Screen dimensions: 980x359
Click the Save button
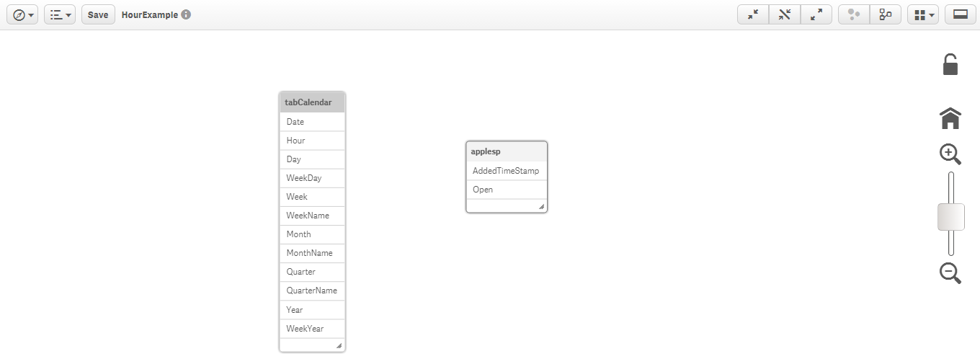point(98,14)
